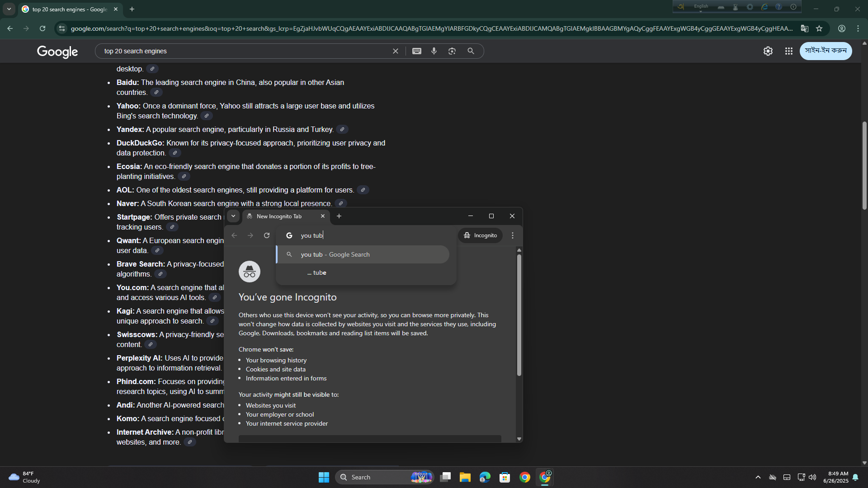The image size is (868, 488).
Task: Open Windows Start menu
Action: click(324, 477)
